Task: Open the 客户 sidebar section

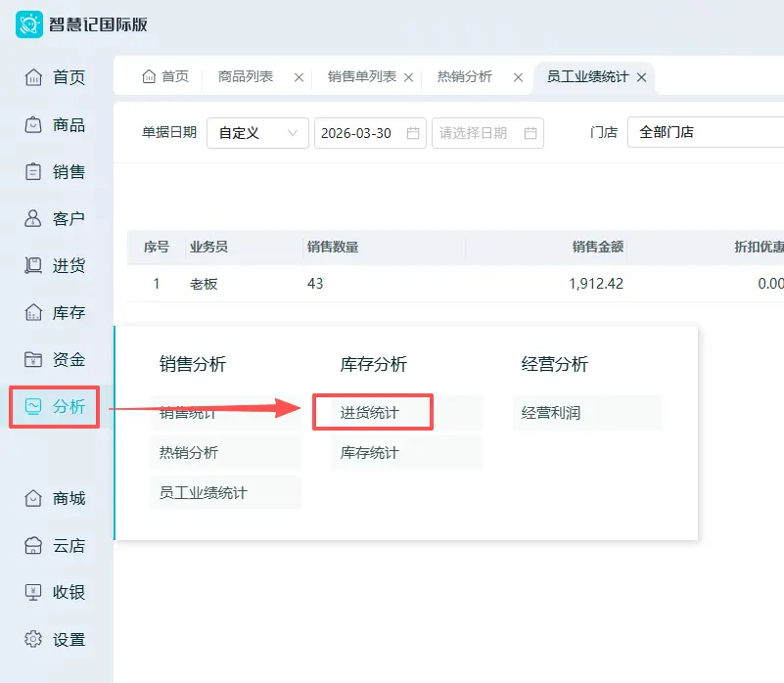Action: click(x=55, y=218)
